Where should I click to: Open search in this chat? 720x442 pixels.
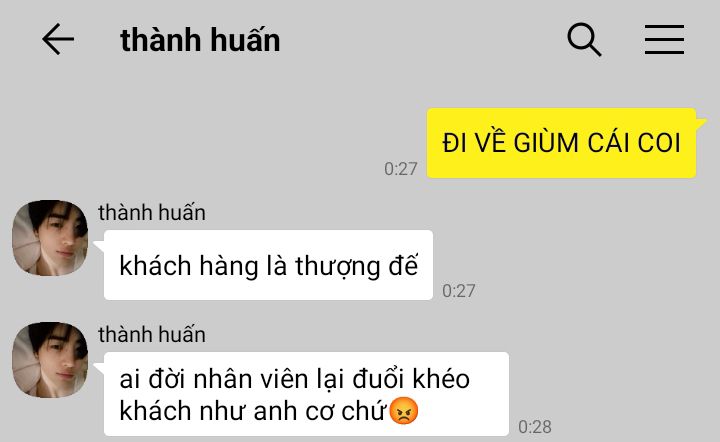click(584, 39)
